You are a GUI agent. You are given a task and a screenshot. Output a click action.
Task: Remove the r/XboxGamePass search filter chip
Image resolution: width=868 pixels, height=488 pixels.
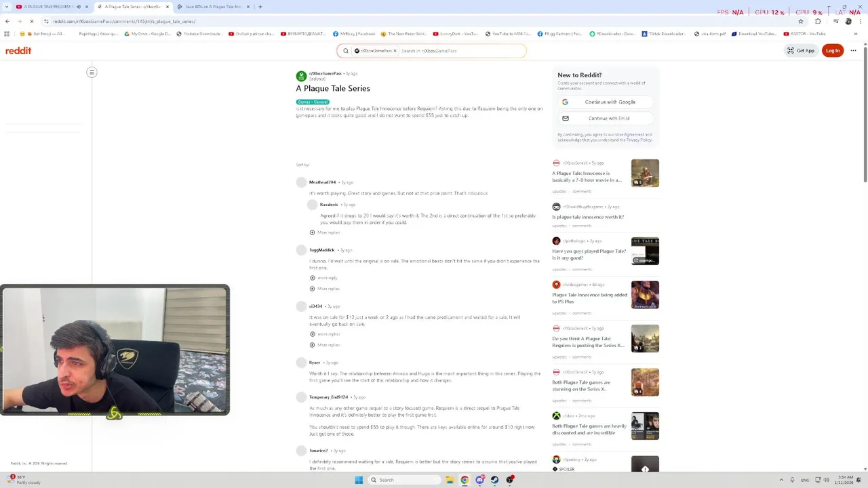395,51
